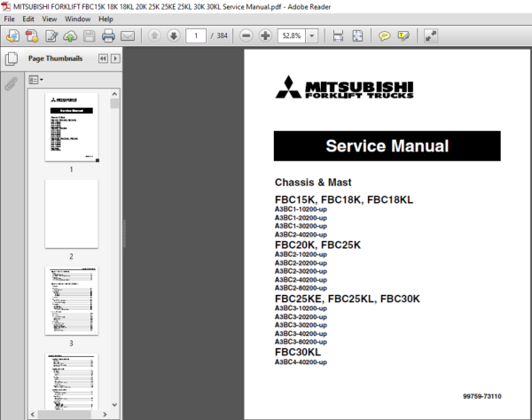532x420 pixels.
Task: Click thumbnail horizontal scrollbar left arrow
Action: click(33, 414)
